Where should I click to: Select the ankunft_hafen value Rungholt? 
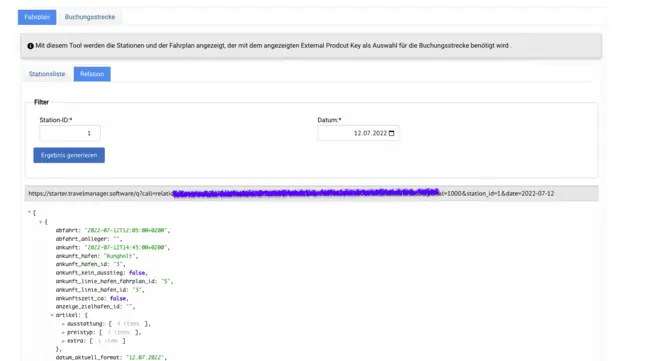coord(119,256)
